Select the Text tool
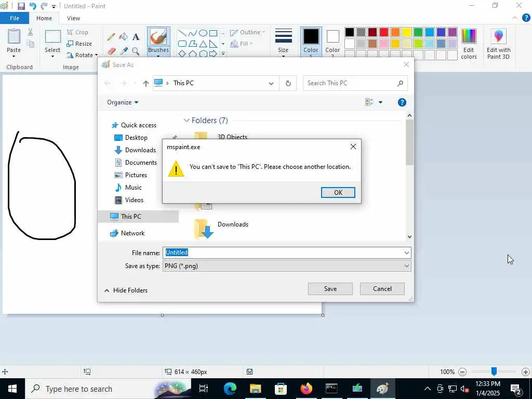Screen dimensions: 532x399 point(136,37)
